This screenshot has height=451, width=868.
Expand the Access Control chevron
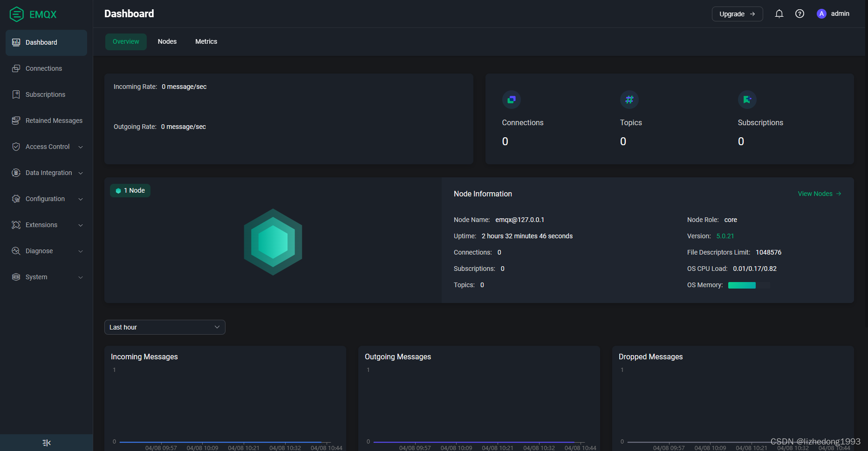click(x=81, y=147)
